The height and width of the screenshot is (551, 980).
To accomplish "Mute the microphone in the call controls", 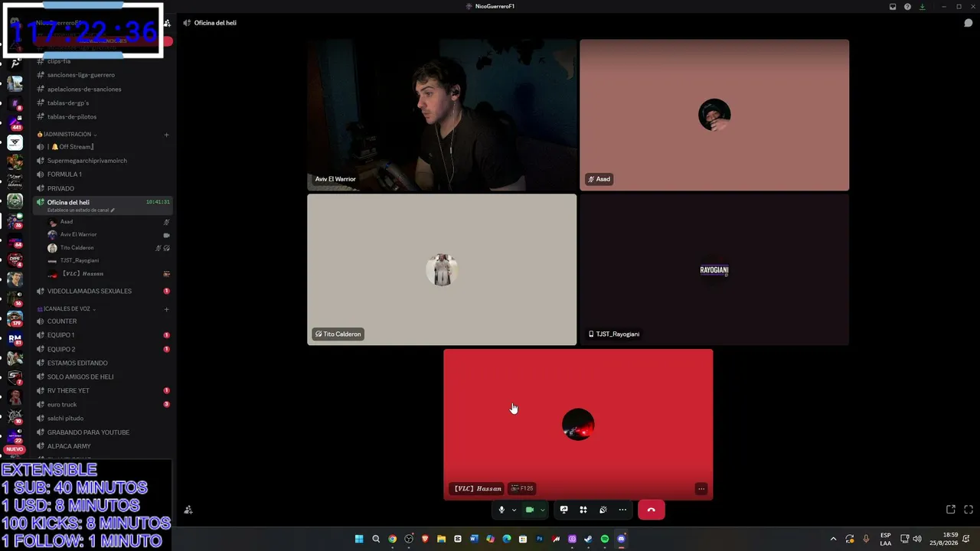I will [501, 510].
